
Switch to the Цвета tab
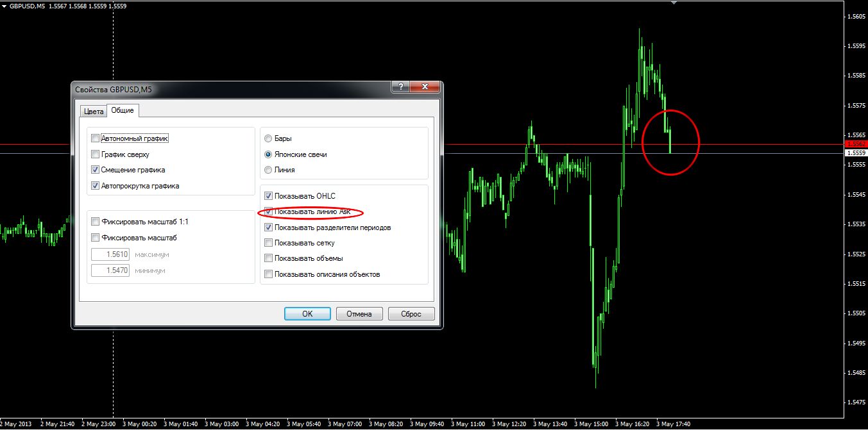click(93, 111)
